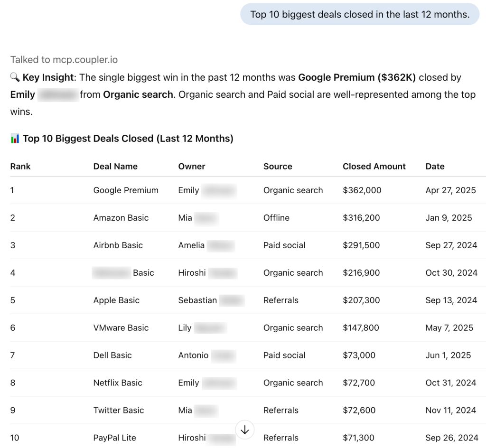Click the Jan 9, 2025 date cell
Image resolution: width=486 pixels, height=448 pixels.
click(449, 218)
